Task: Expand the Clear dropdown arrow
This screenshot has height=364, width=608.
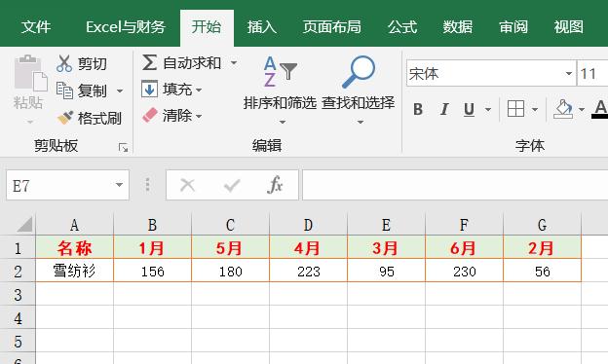Action: (199, 116)
